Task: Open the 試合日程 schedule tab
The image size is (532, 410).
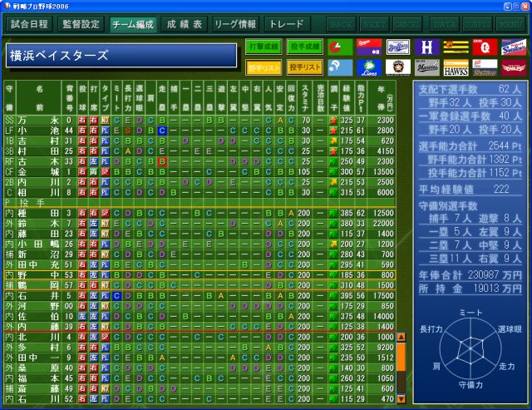Action: 29,24
